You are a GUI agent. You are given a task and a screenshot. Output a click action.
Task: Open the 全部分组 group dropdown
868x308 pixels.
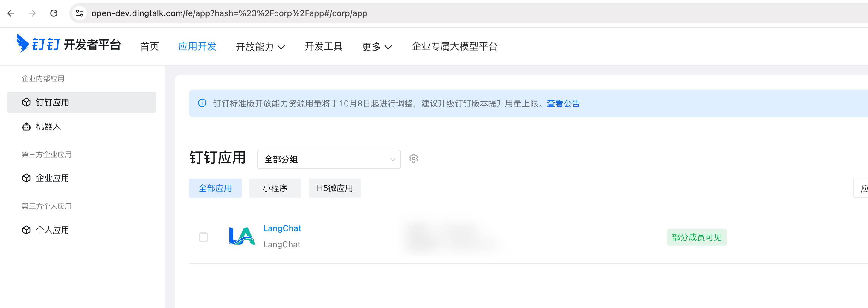[x=328, y=159]
